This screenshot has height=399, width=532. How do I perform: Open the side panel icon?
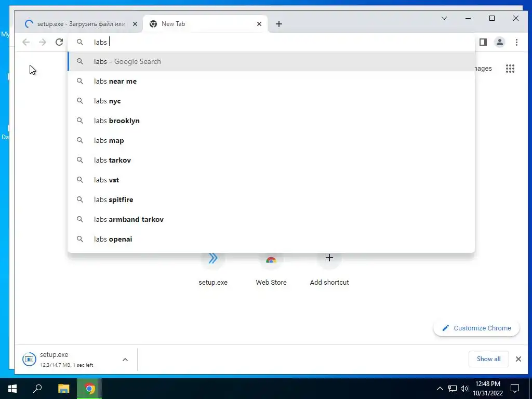pyautogui.click(x=483, y=42)
